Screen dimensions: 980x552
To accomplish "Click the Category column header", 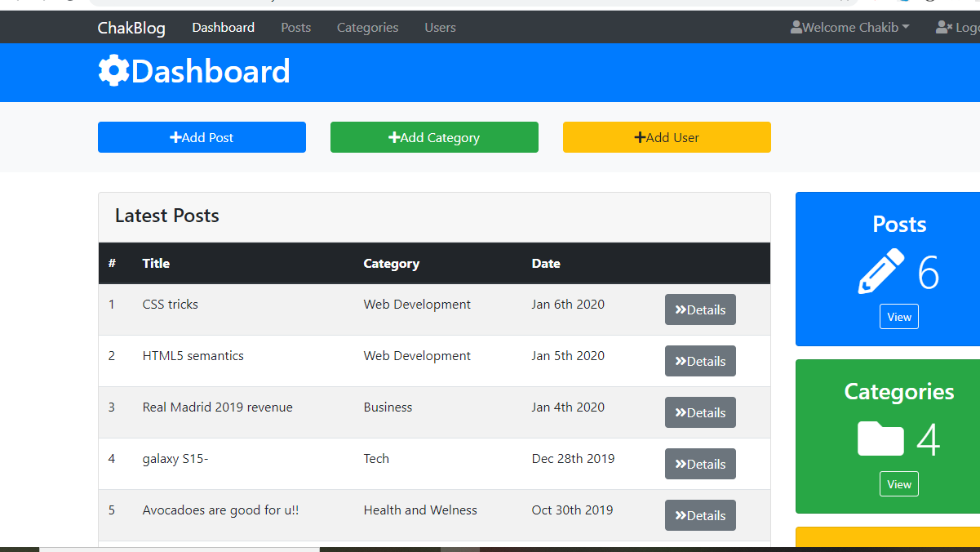I will pyautogui.click(x=392, y=264).
